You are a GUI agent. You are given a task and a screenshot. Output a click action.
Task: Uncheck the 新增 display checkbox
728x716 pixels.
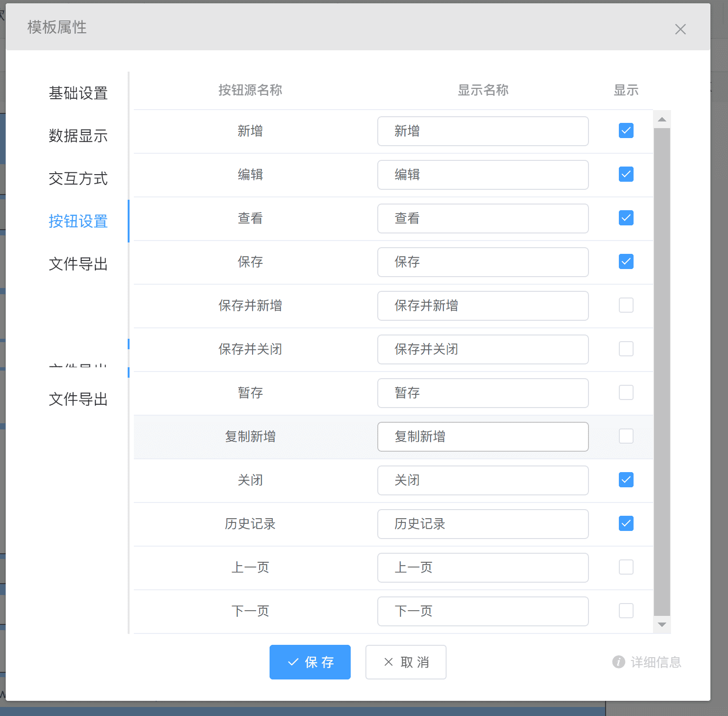point(626,130)
